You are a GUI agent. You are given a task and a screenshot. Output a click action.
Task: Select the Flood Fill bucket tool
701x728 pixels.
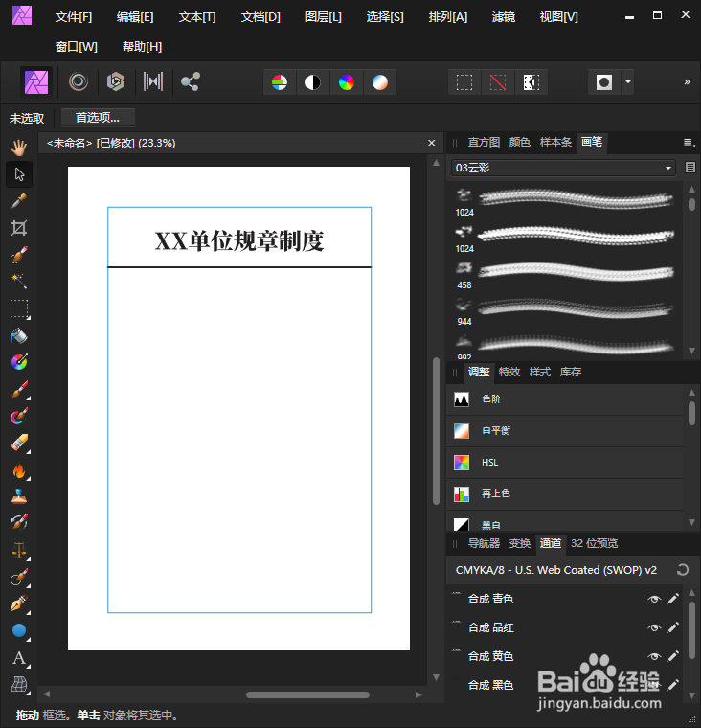[19, 335]
